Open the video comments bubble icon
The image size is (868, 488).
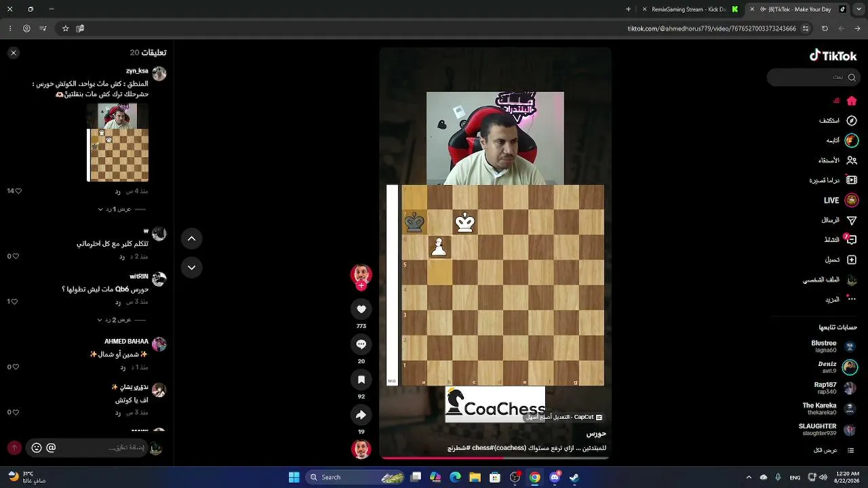click(361, 344)
